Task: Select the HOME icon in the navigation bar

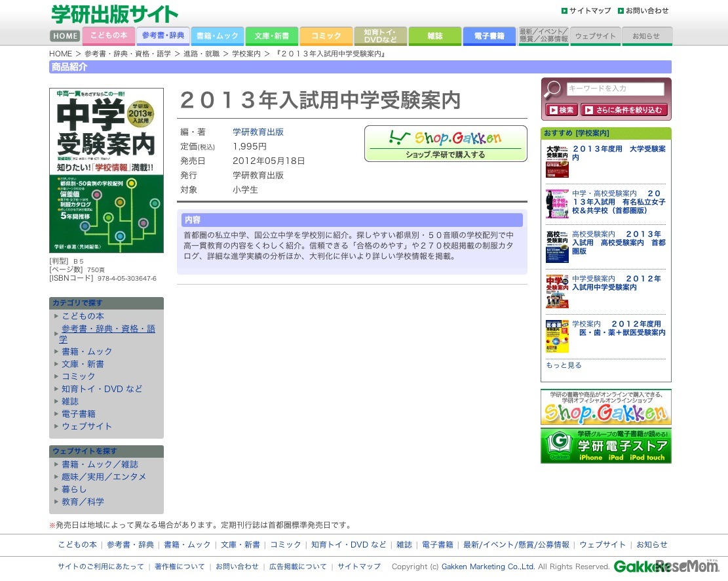Action: point(64,36)
